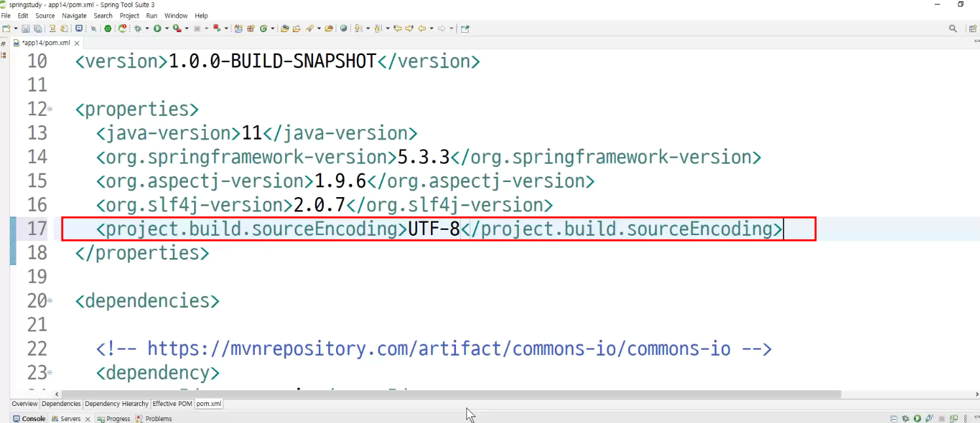
Task: Collapse the dependency element at line 23
Action: tap(50, 373)
